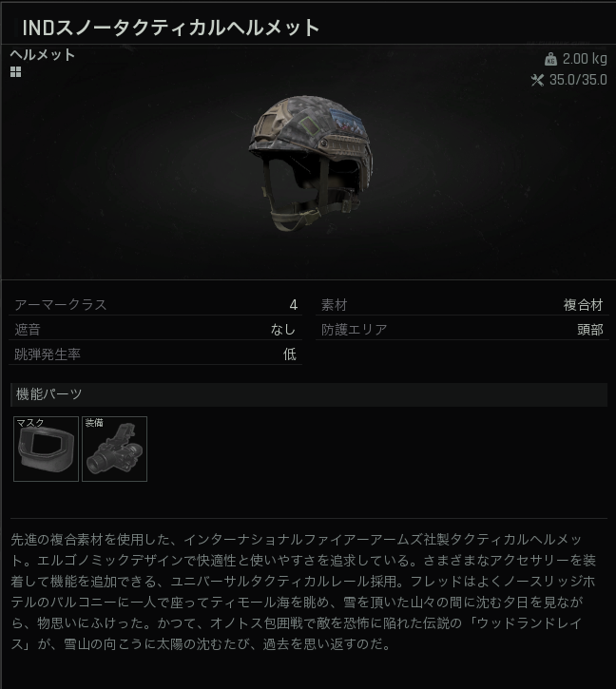Click the 機能パーツ section header
The image size is (616, 689).
(309, 394)
